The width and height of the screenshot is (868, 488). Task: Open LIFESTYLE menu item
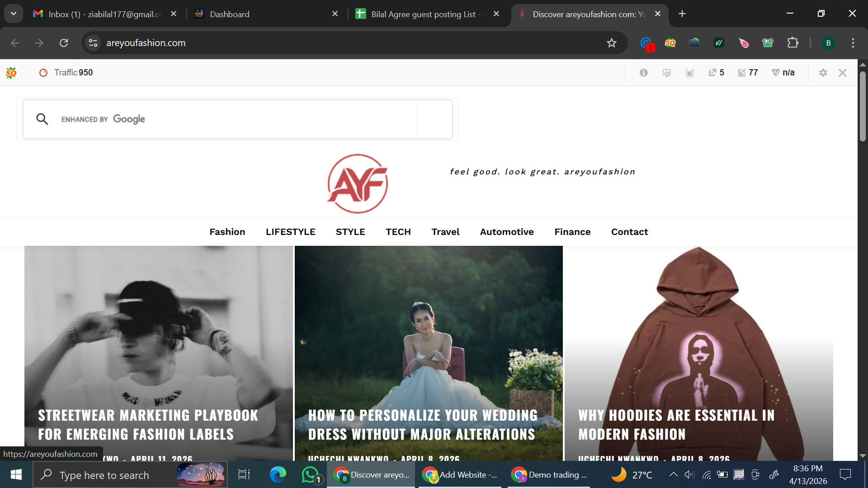tap(291, 232)
